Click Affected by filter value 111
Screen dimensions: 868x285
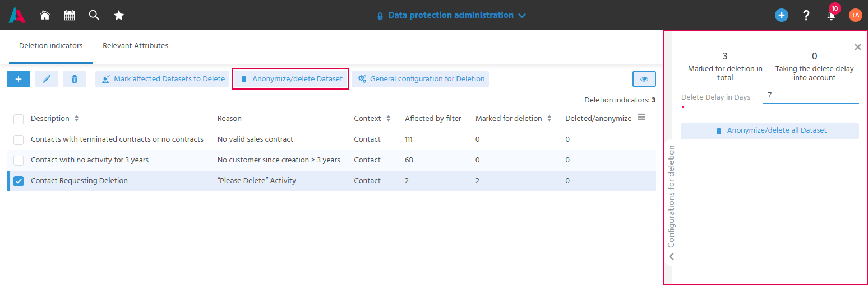click(x=409, y=139)
